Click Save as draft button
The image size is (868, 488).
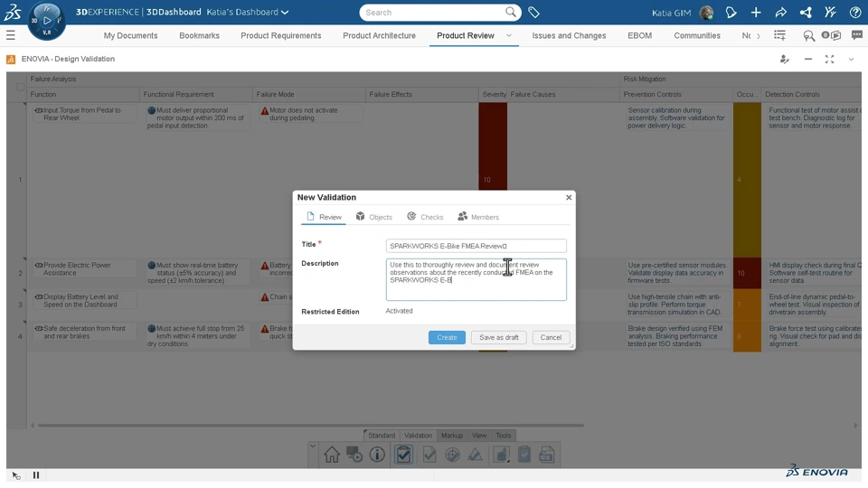(499, 337)
